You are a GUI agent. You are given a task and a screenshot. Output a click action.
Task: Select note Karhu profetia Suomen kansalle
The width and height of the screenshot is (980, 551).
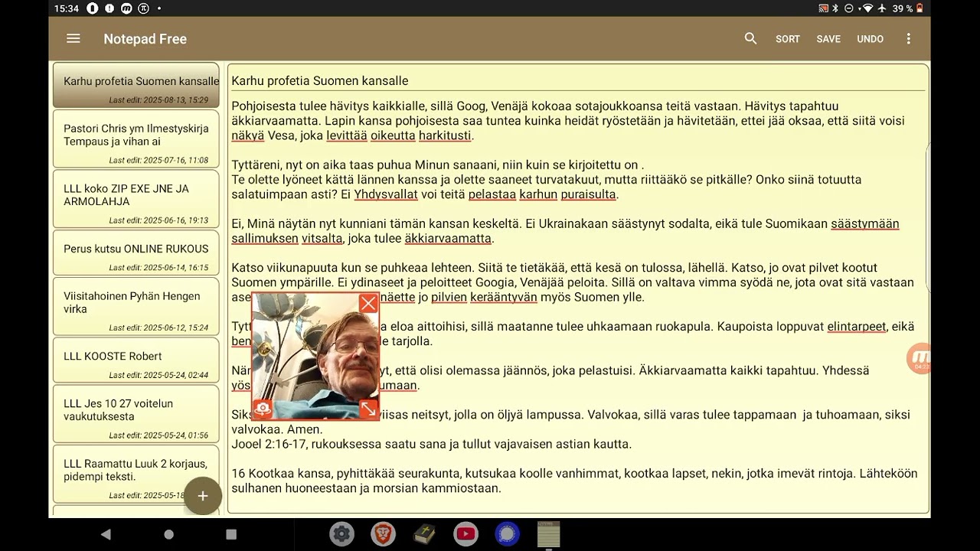point(136,85)
